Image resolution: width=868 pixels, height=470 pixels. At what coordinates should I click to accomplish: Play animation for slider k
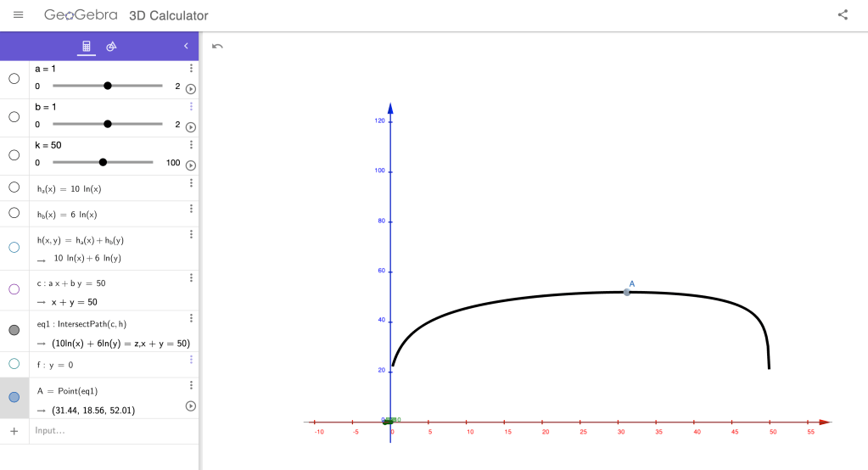pos(191,165)
